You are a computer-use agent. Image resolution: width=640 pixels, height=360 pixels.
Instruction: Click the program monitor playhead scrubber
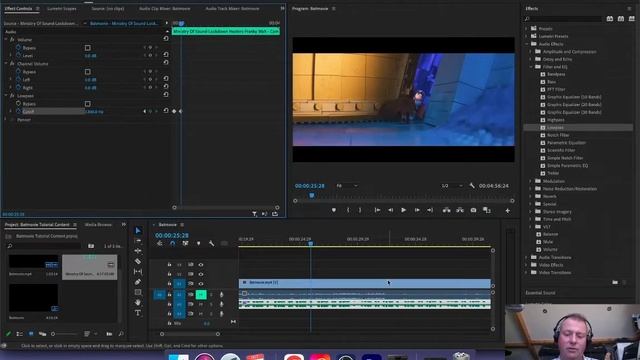coord(312,196)
